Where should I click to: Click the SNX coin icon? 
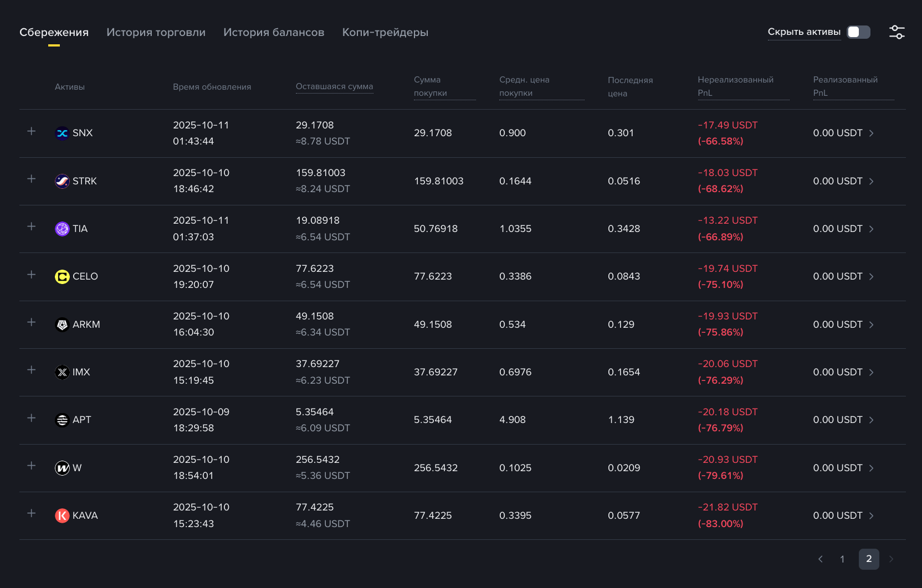[62, 133]
